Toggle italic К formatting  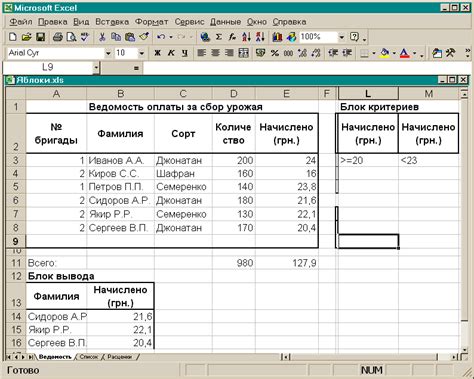[x=171, y=53]
